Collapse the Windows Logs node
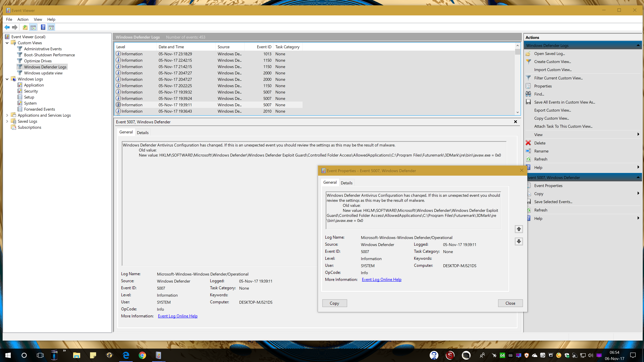Image resolution: width=644 pixels, height=362 pixels. [x=7, y=79]
